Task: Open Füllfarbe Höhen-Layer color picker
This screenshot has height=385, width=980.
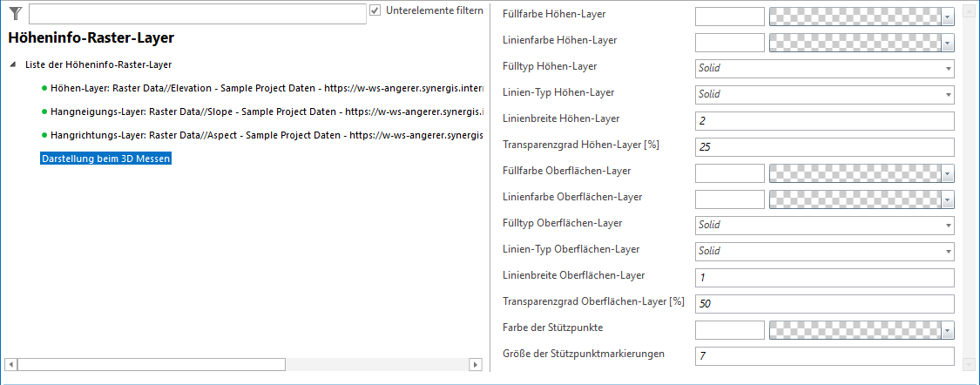Action: point(947,16)
